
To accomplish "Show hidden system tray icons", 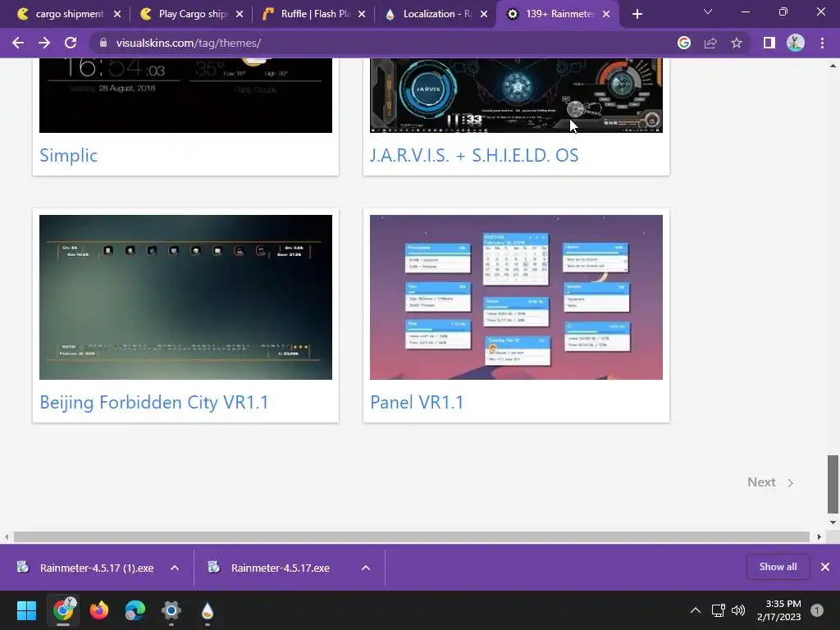I will click(696, 610).
